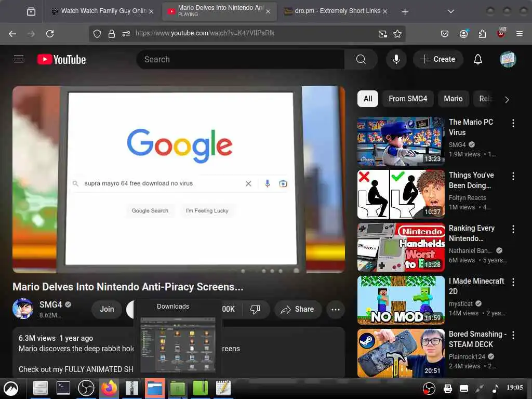Open options for Ranking Every Nintendo video
The height and width of the screenshot is (399, 532).
[513, 229]
